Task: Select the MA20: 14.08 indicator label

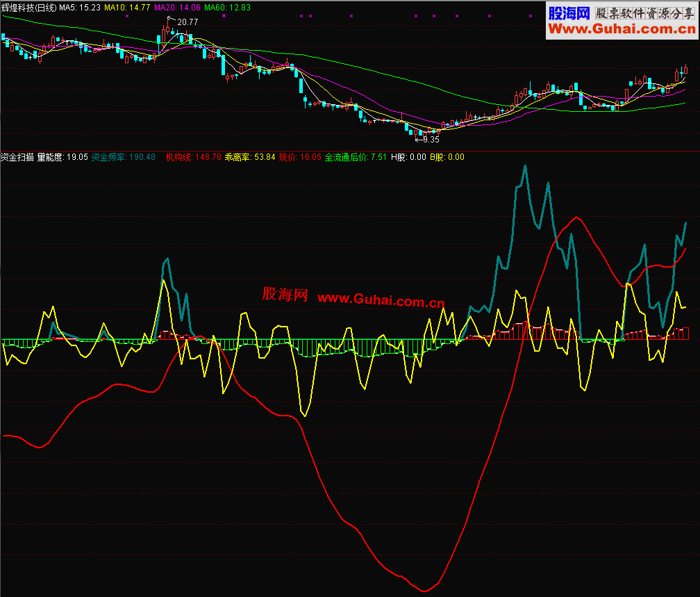Action: click(x=177, y=8)
